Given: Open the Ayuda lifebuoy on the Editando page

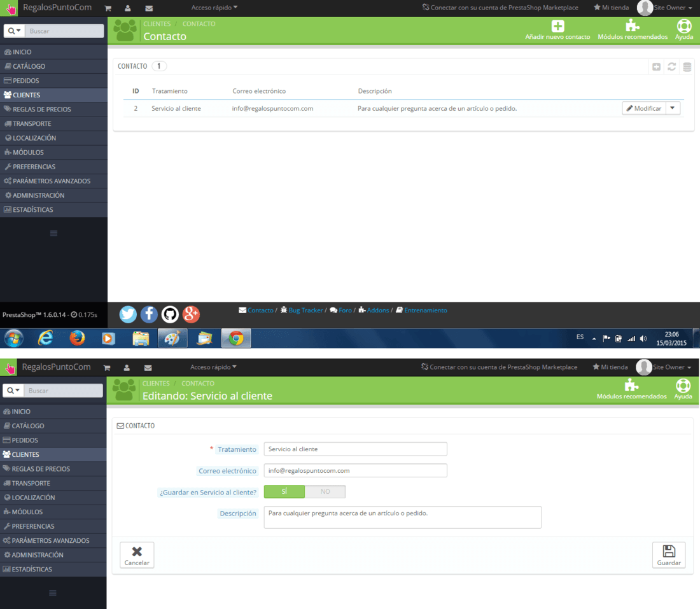Looking at the screenshot, I should [x=683, y=389].
